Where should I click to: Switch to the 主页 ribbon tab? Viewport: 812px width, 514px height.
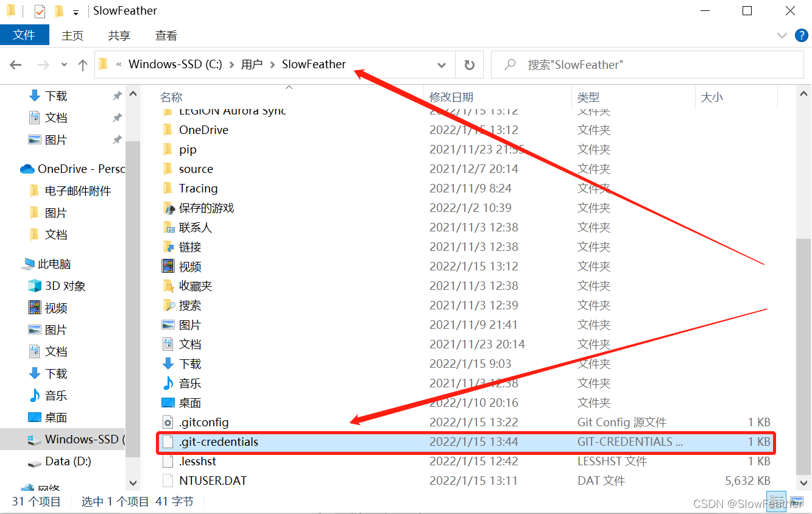coord(72,35)
